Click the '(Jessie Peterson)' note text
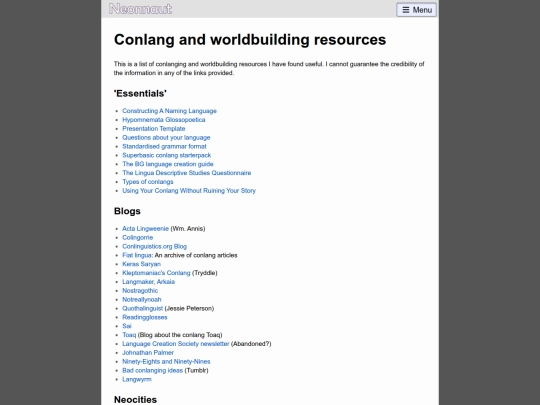 pyautogui.click(x=189, y=308)
